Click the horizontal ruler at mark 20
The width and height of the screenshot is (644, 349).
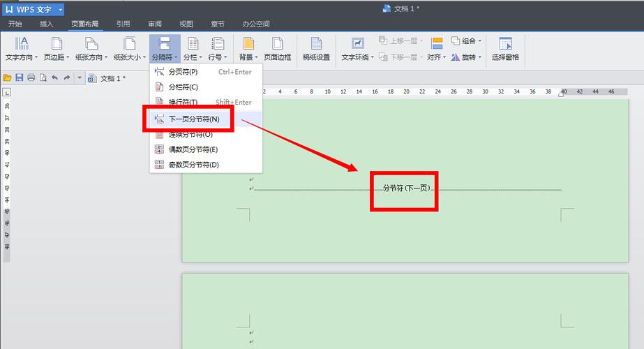[x=406, y=91]
